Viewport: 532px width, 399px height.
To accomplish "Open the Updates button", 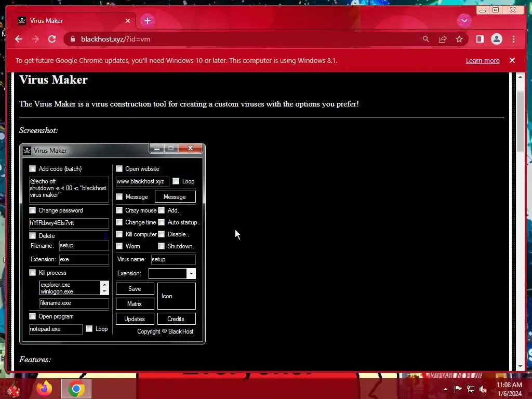I will (x=135, y=319).
